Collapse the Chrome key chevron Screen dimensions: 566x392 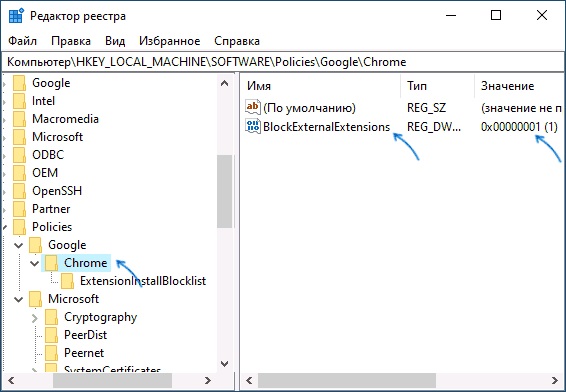(x=35, y=263)
